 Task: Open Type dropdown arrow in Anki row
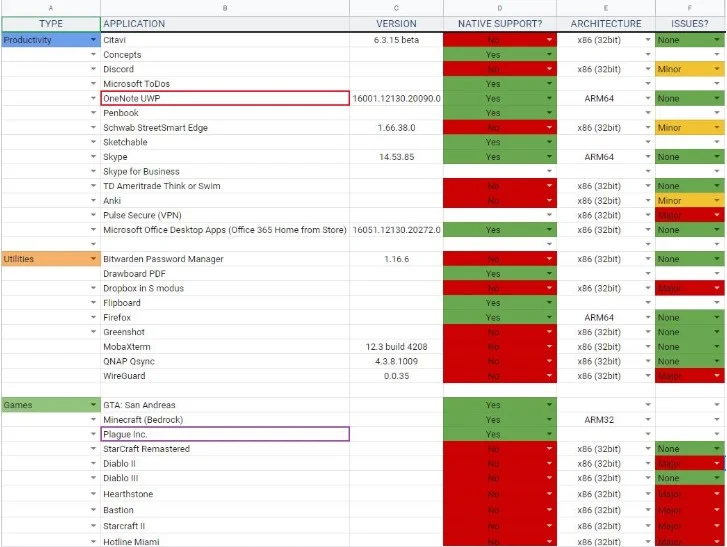coord(93,201)
